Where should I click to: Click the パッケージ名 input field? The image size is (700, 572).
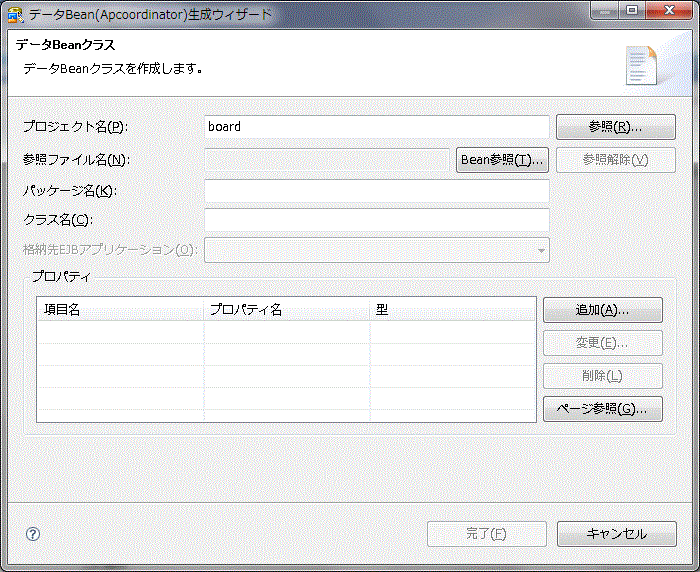(x=376, y=191)
